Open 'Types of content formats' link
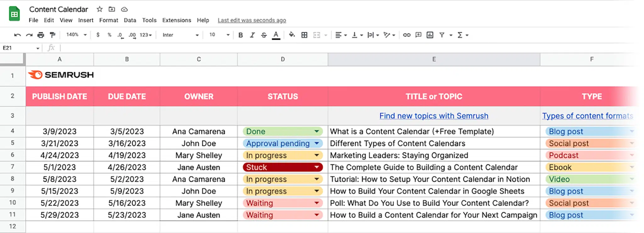This screenshot has height=233, width=644. (x=587, y=116)
